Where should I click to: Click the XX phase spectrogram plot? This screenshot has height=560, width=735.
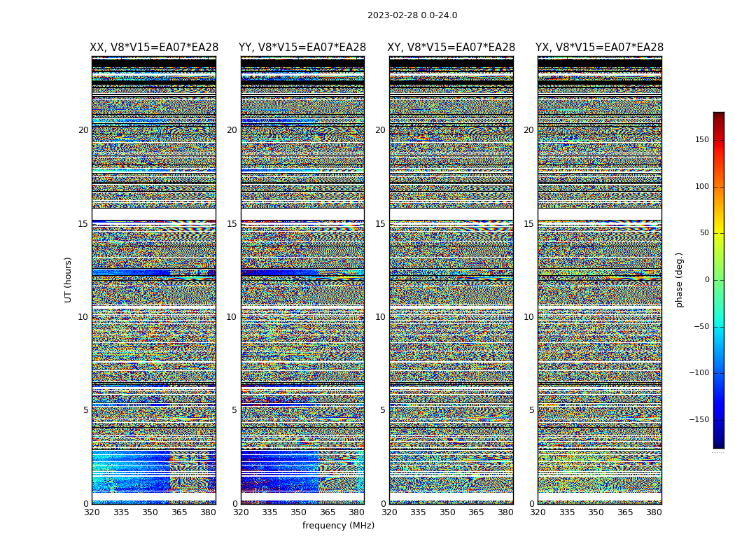click(x=154, y=280)
